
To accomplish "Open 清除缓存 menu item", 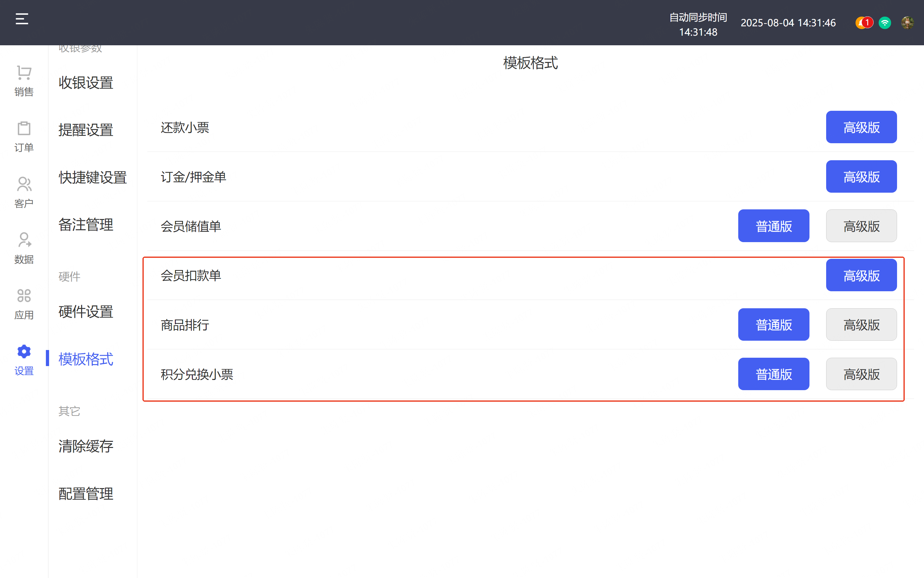I will point(86,446).
